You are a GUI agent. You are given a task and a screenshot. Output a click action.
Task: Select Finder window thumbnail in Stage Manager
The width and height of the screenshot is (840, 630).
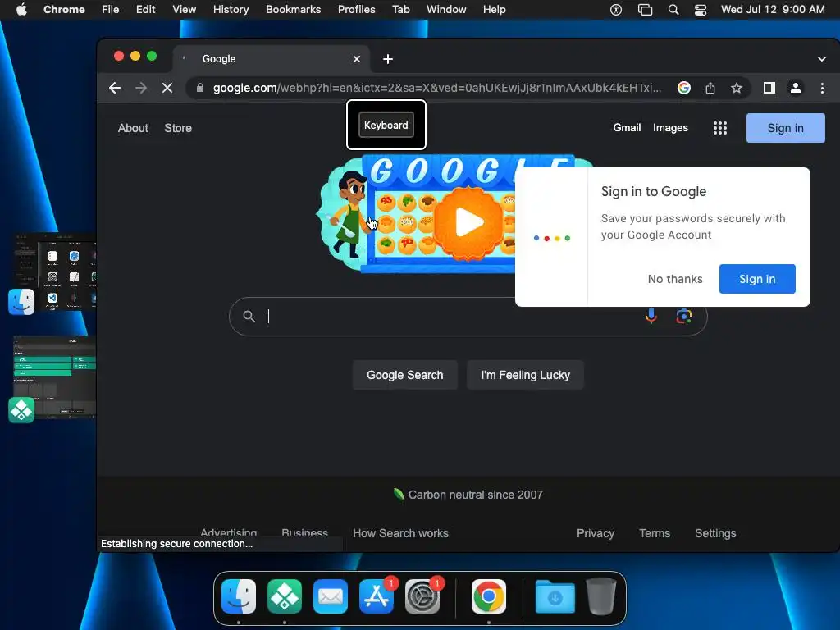click(55, 272)
